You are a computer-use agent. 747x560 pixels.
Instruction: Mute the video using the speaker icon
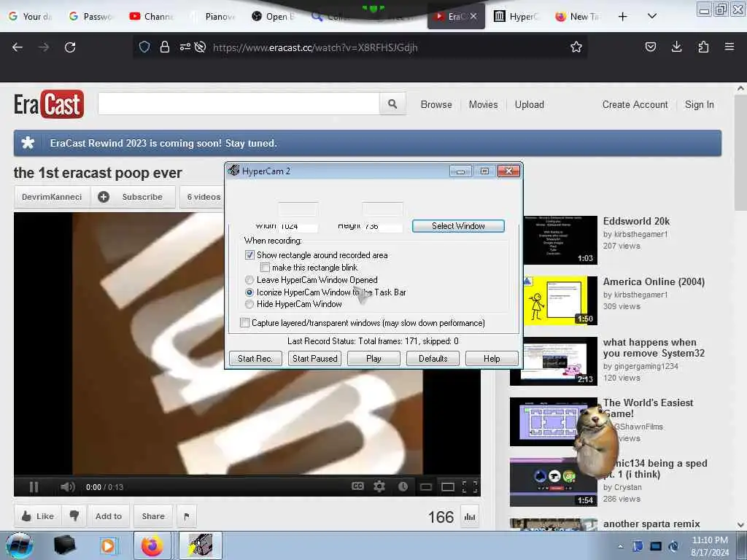(x=68, y=486)
